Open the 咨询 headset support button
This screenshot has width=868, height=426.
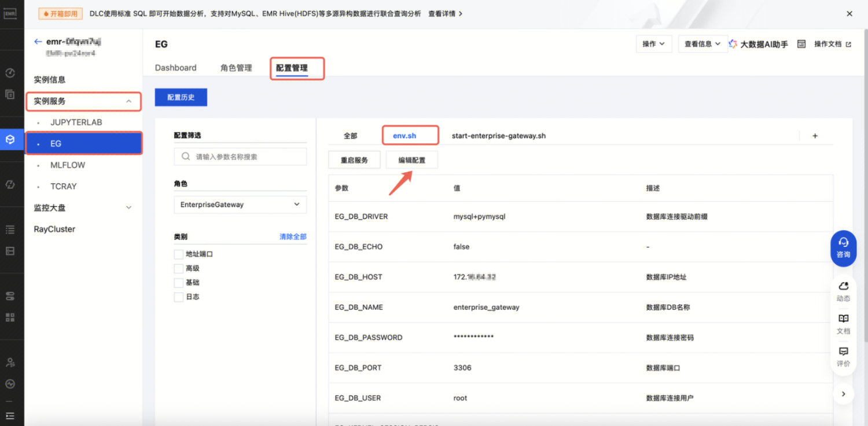pos(844,249)
